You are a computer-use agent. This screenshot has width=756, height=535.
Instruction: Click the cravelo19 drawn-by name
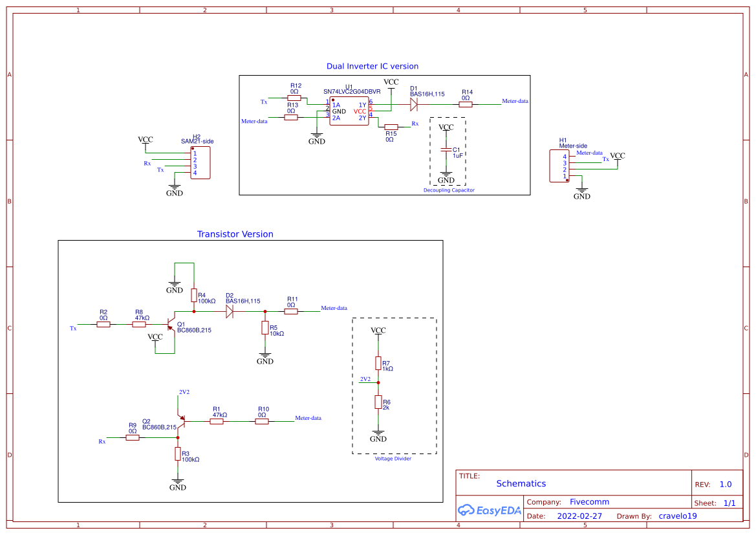click(x=678, y=516)
